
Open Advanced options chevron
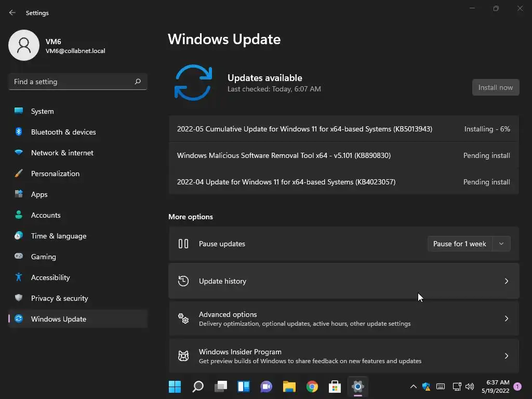point(506,318)
